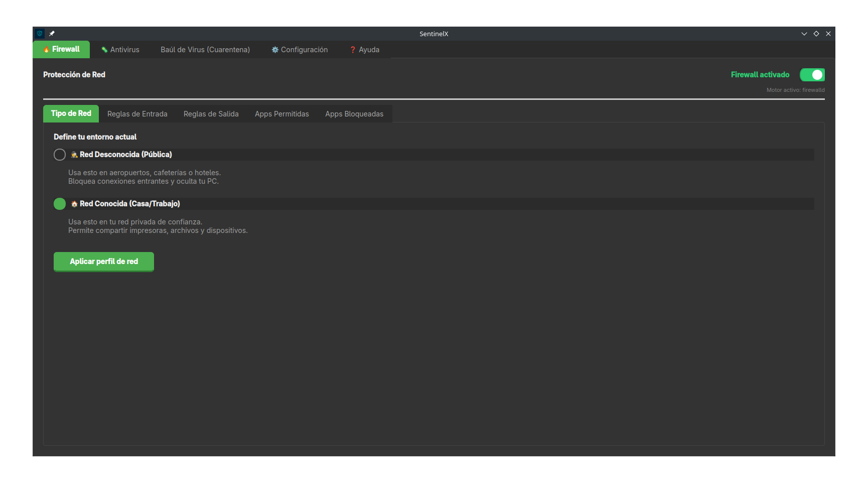Click 'Usa esto en tu red privada de confianza.' text

(x=135, y=222)
